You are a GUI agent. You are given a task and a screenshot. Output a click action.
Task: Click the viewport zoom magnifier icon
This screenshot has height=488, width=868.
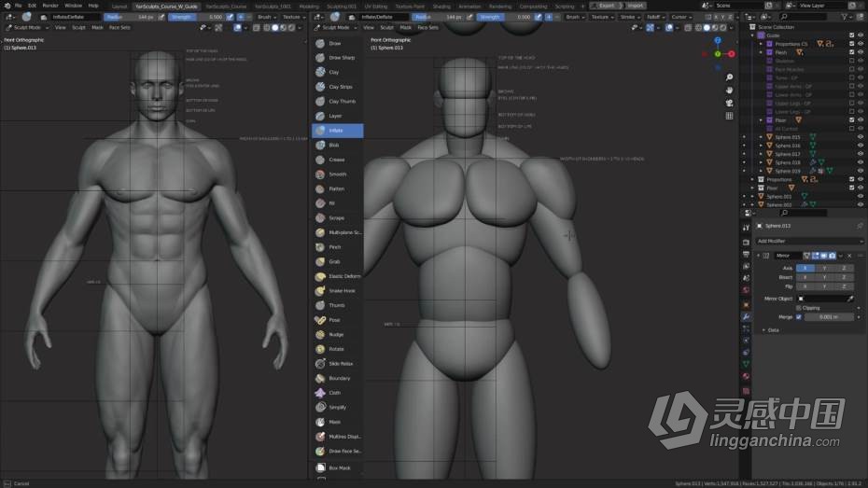pos(729,77)
